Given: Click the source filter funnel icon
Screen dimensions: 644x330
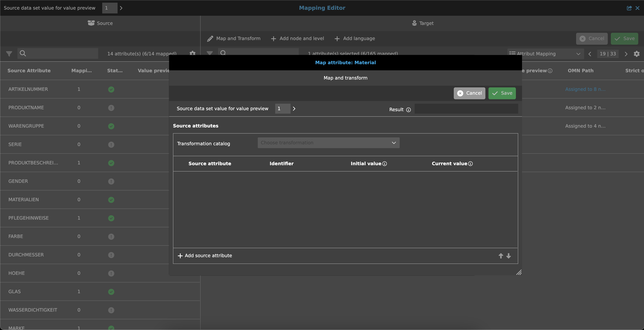Looking at the screenshot, I should point(9,53).
